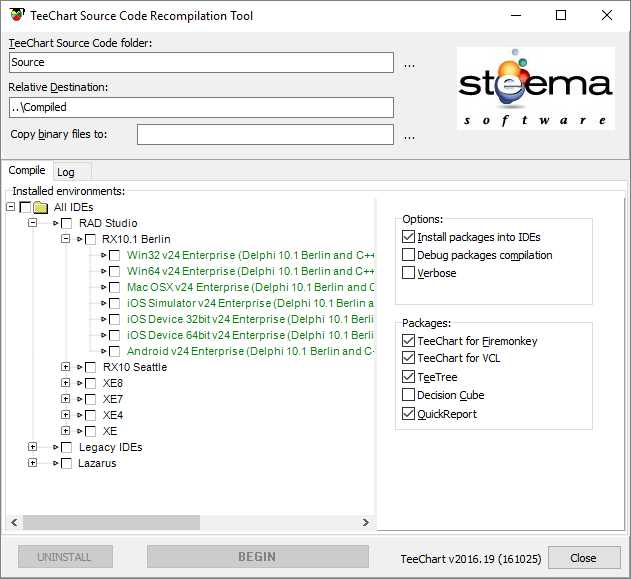631x579 pixels.
Task: Click the BEGIN button
Action: (x=258, y=557)
